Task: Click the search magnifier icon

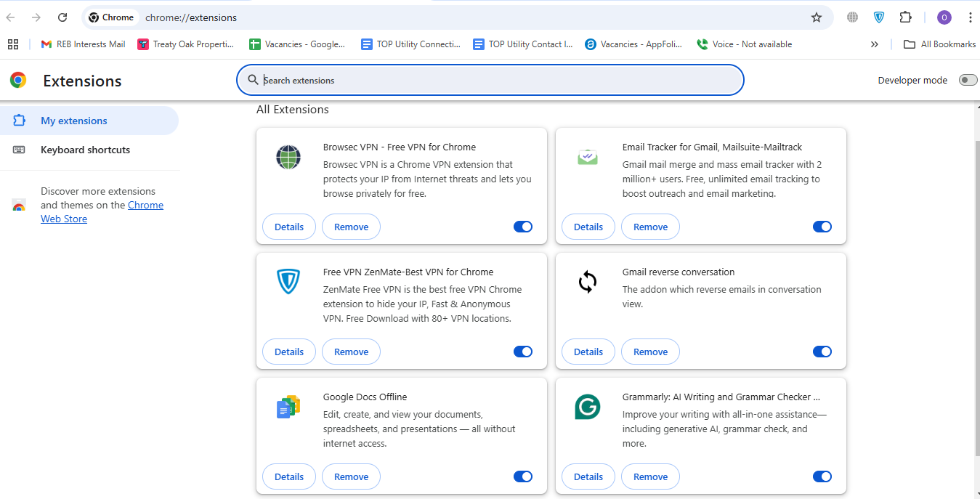Action: tap(253, 80)
